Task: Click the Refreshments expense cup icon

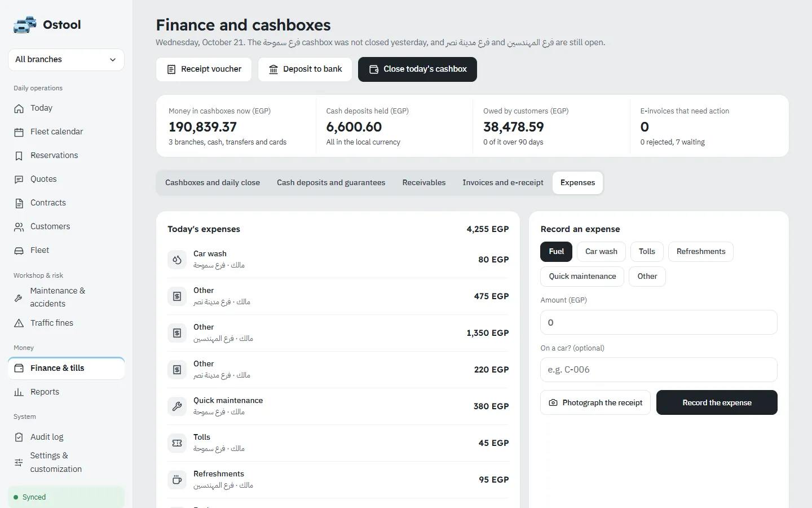Action: click(177, 480)
